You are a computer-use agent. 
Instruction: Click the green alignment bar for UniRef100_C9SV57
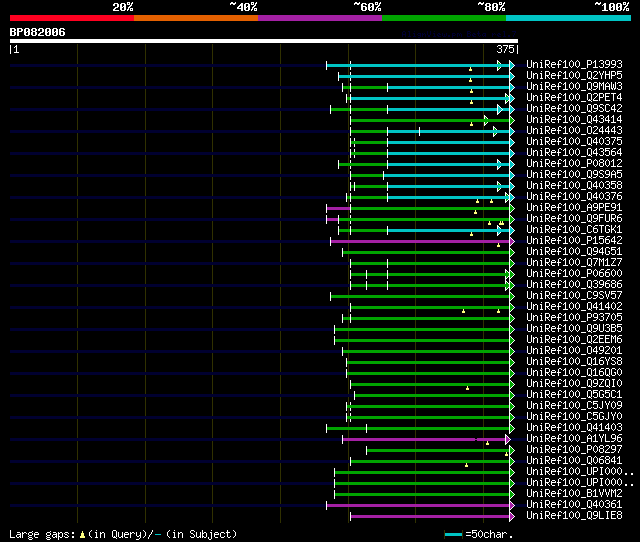420,297
